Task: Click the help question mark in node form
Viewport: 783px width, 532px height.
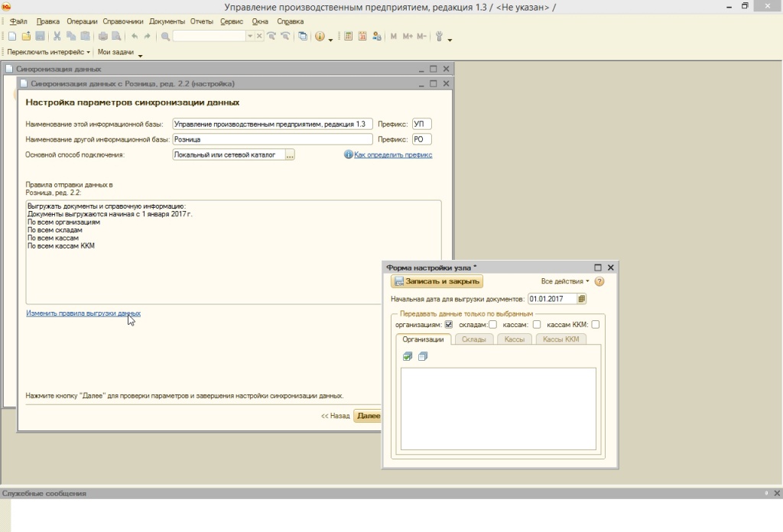Action: (x=599, y=281)
